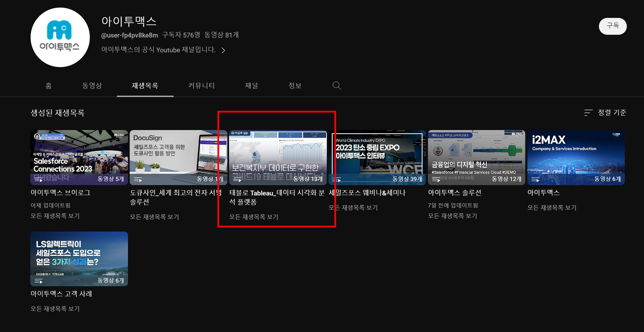This screenshot has width=644, height=332.
Task: Open the 커뮤니티 tab
Action: pos(202,86)
